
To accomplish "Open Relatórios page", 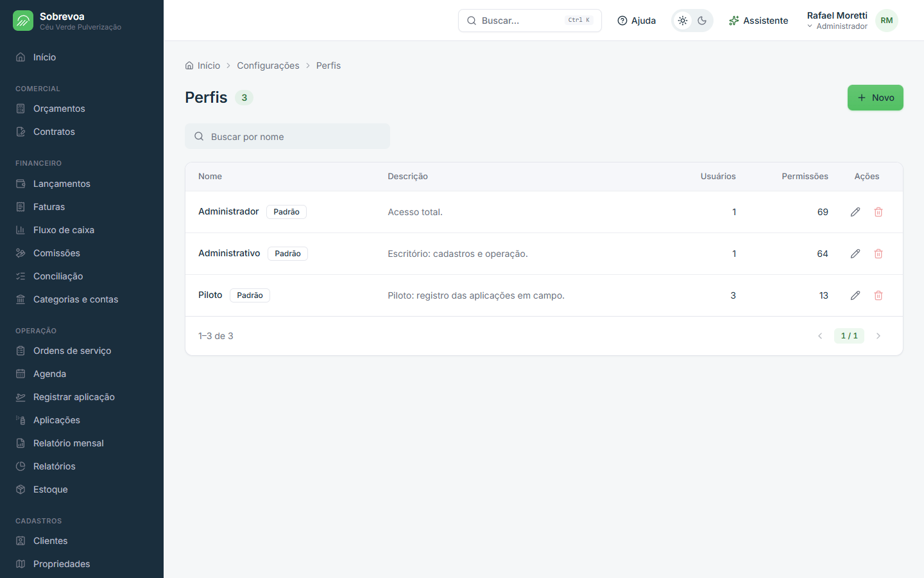I will coord(81,466).
